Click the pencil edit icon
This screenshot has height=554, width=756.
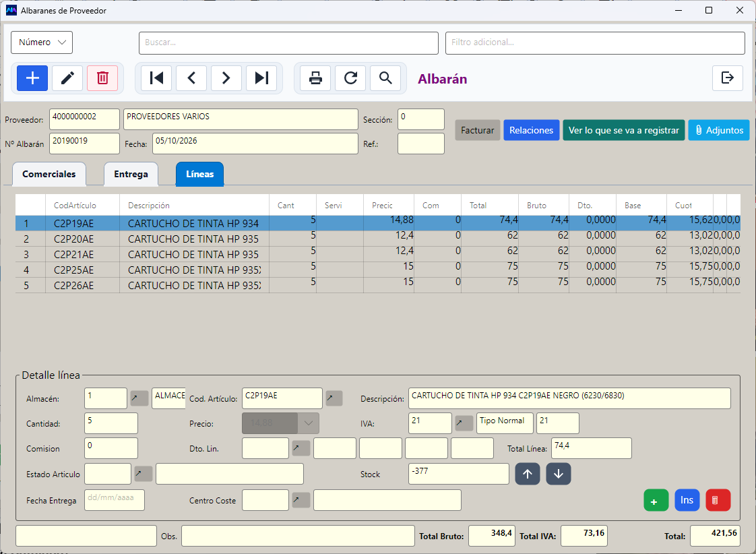tap(67, 78)
